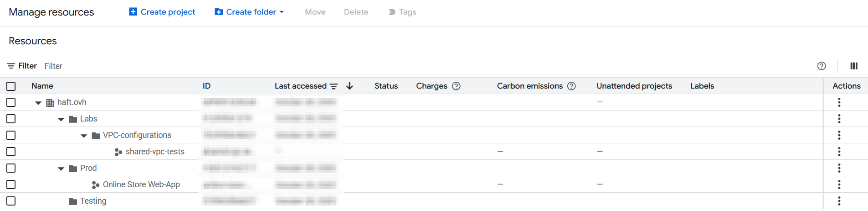This screenshot has width=868, height=211.
Task: Click the descending sort arrow on Last accessed
Action: click(349, 86)
